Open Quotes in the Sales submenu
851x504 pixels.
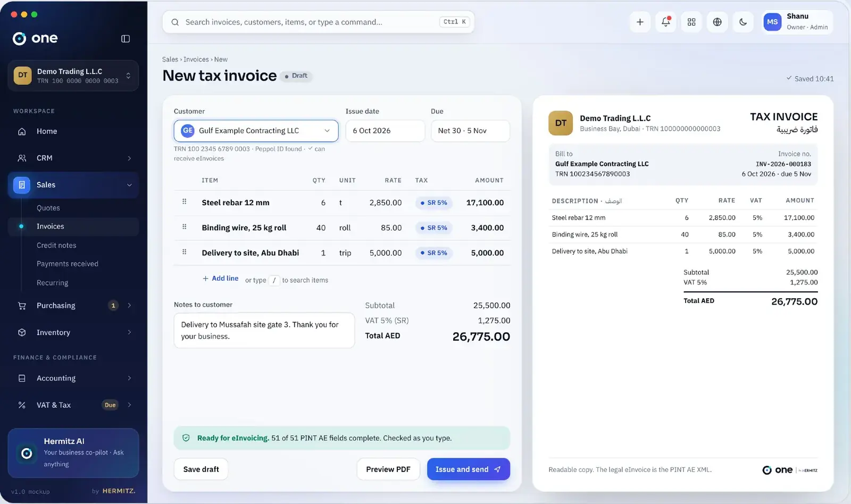click(x=48, y=208)
